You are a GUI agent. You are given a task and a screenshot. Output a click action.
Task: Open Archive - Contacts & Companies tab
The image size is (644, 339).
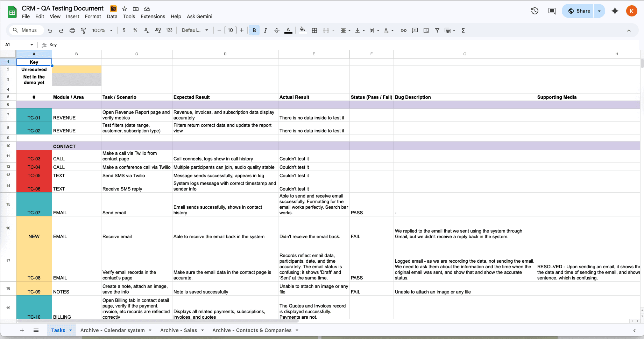pos(252,330)
